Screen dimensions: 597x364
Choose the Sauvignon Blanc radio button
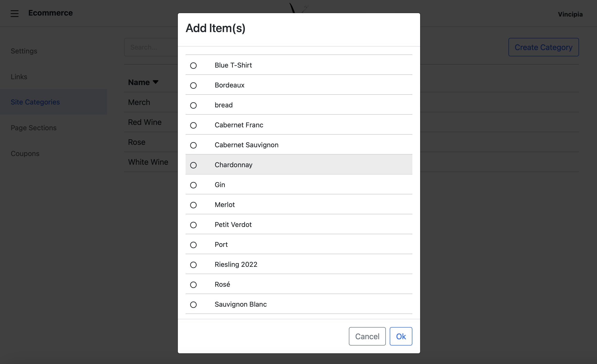(x=193, y=305)
